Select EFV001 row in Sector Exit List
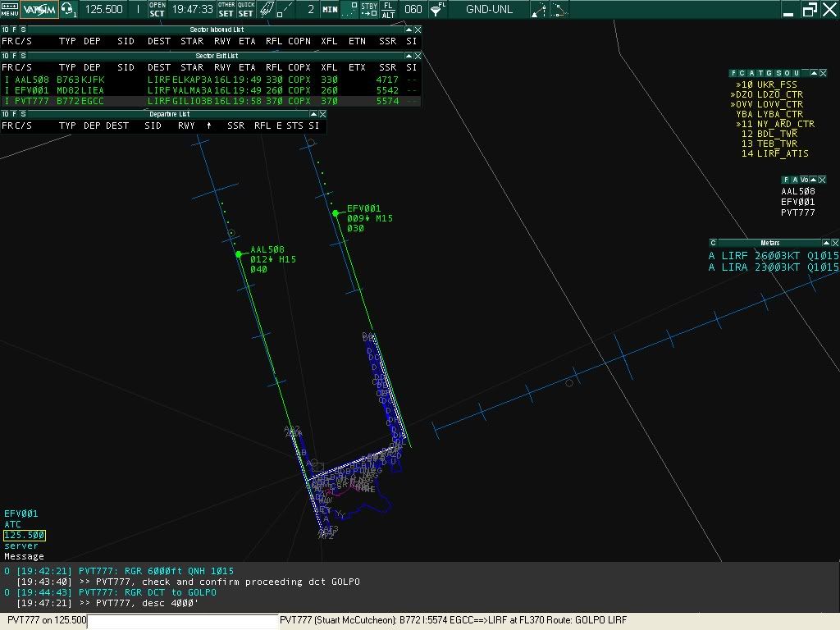 210,90
